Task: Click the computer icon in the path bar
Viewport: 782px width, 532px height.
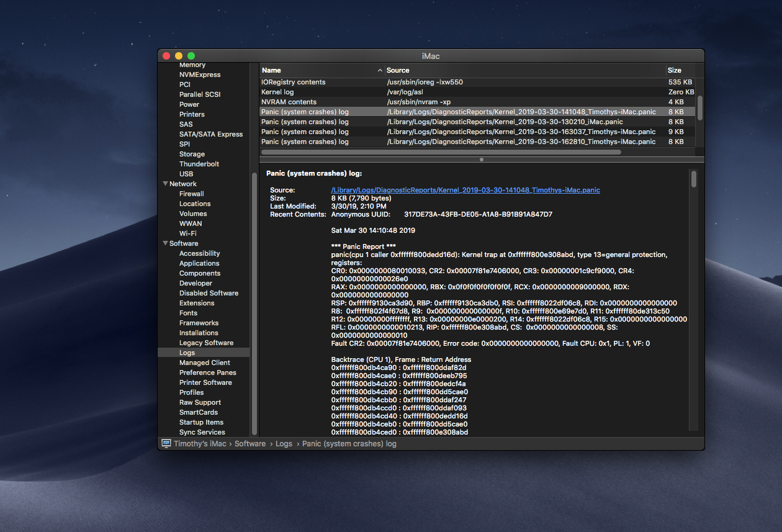Action: [166, 443]
